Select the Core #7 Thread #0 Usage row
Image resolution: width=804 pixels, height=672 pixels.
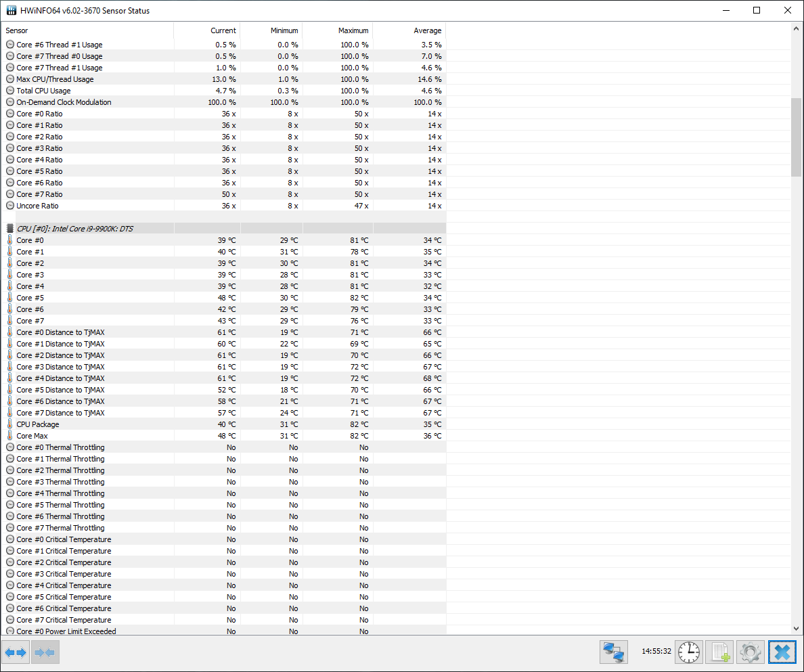tap(223, 56)
